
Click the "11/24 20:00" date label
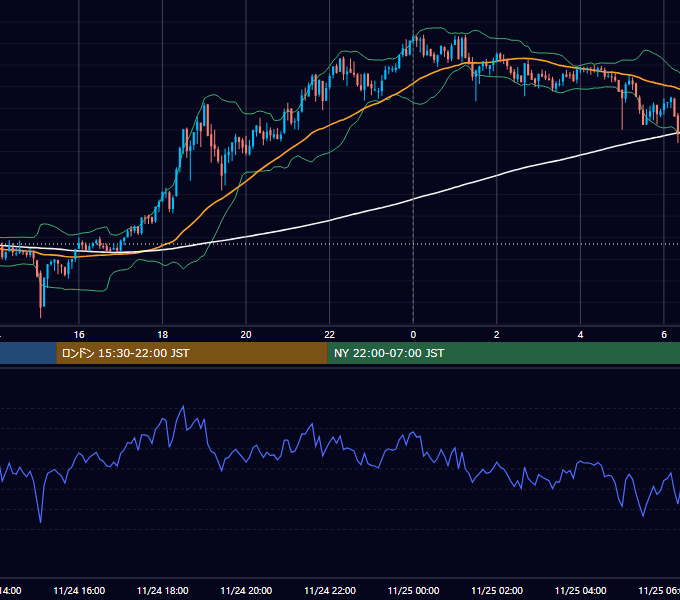coord(246,590)
